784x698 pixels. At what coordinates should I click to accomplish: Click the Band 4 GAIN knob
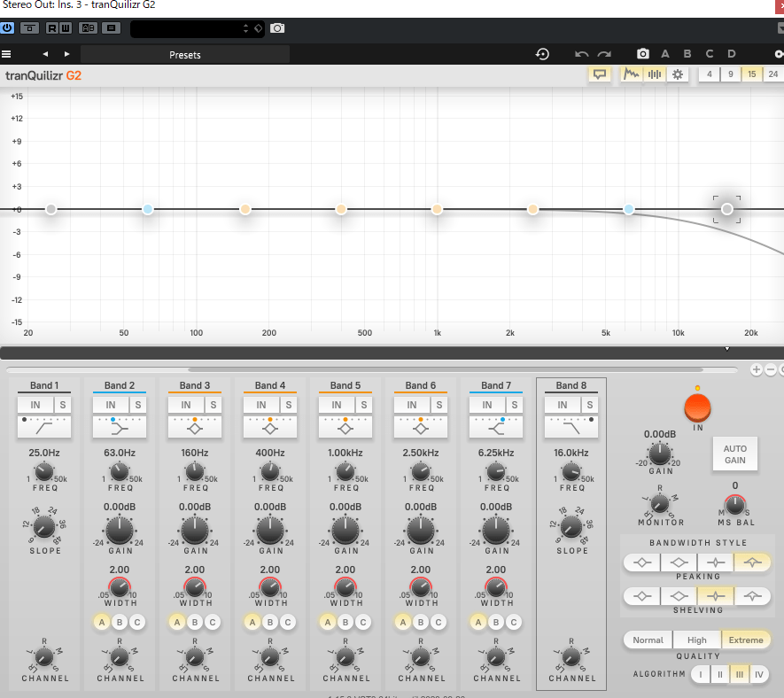271,531
